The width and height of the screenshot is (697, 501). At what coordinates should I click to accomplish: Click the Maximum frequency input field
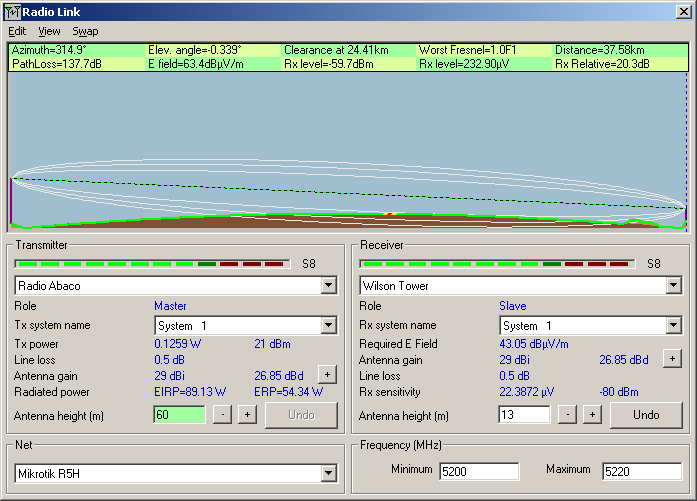[641, 471]
